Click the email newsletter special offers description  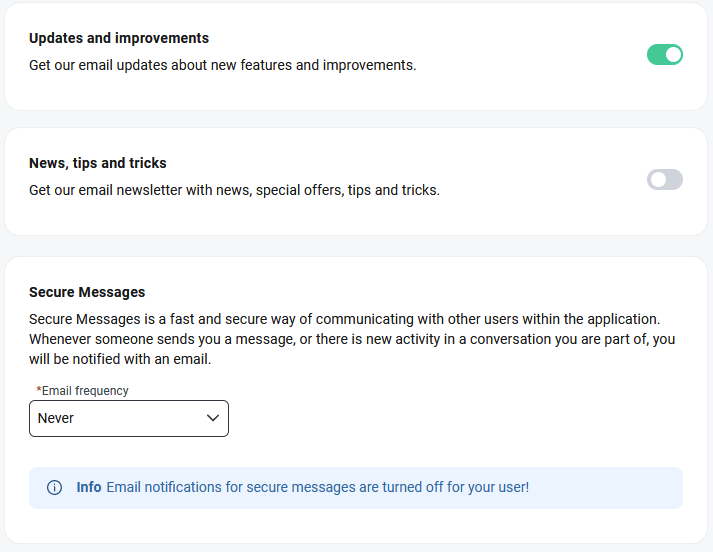pyautogui.click(x=234, y=190)
